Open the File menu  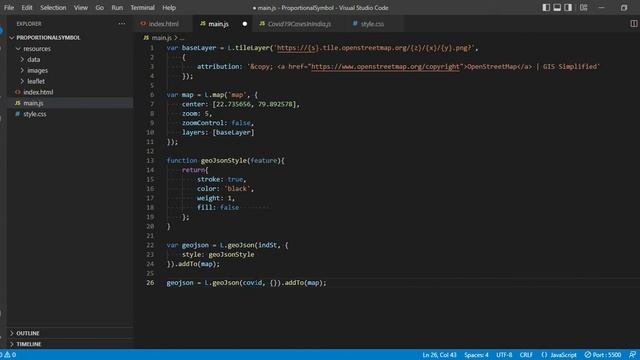click(9, 7)
